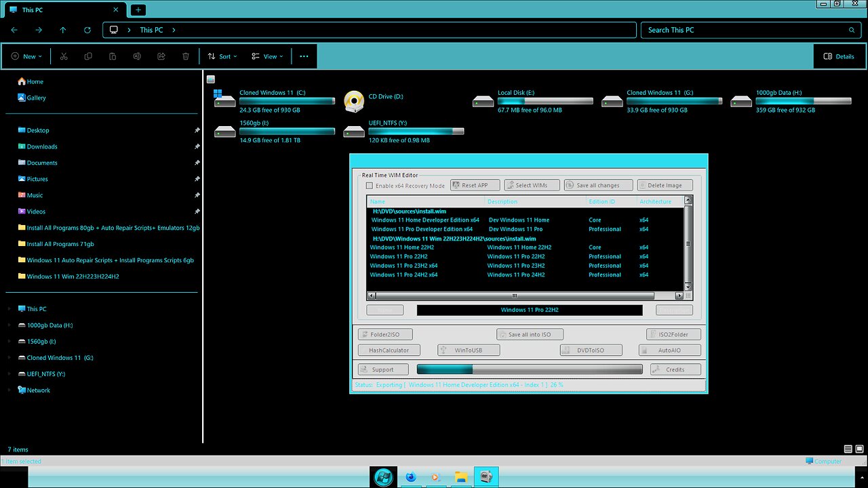Screen dimensions: 868x488
Task: Open the View dropdown menu
Action: pyautogui.click(x=267, y=56)
